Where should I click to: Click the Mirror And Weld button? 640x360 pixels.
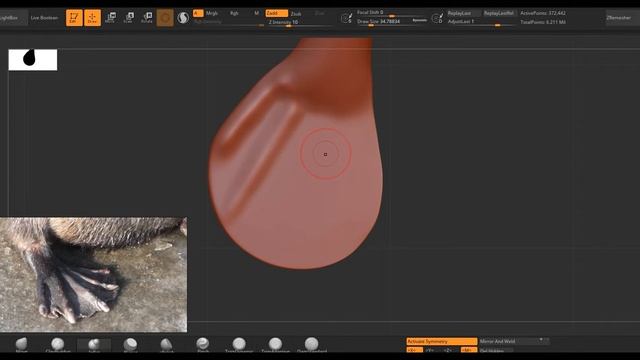(514, 341)
